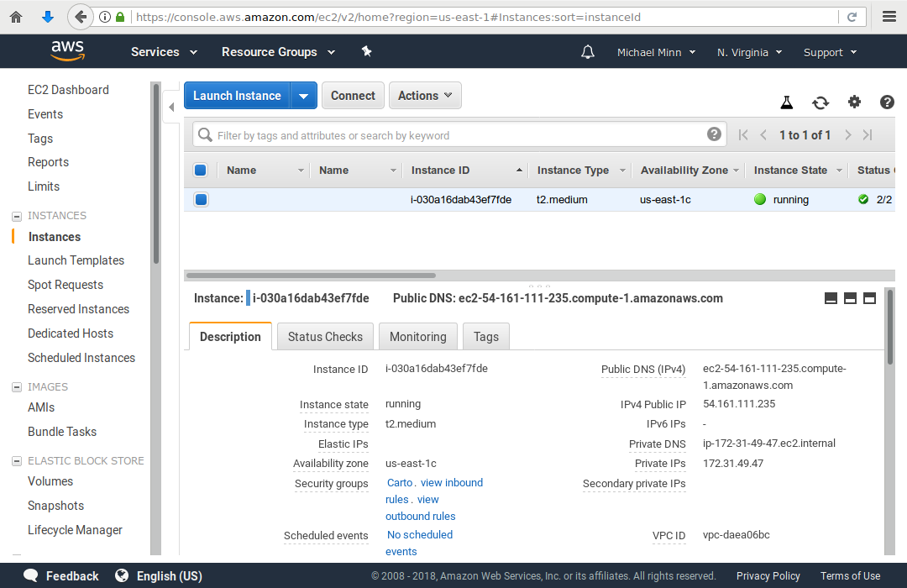Image resolution: width=907 pixels, height=588 pixels.
Task: Open the Actions dropdown
Action: coord(425,96)
